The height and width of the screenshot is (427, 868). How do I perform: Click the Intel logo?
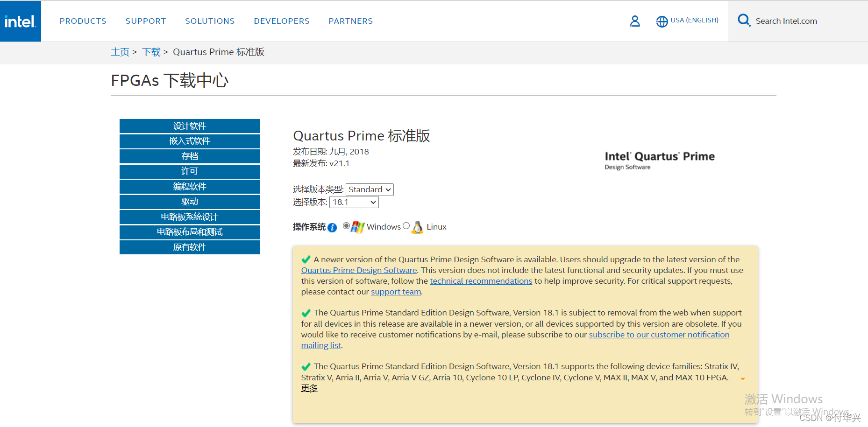[x=21, y=21]
